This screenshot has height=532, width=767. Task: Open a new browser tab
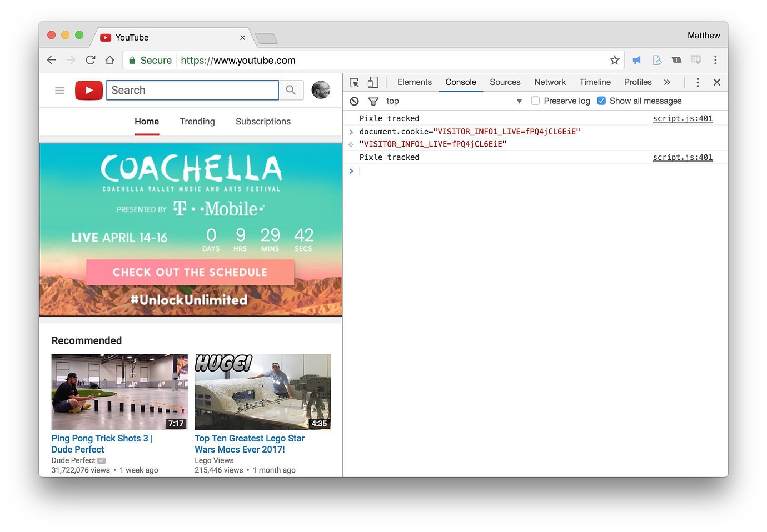[266, 38]
